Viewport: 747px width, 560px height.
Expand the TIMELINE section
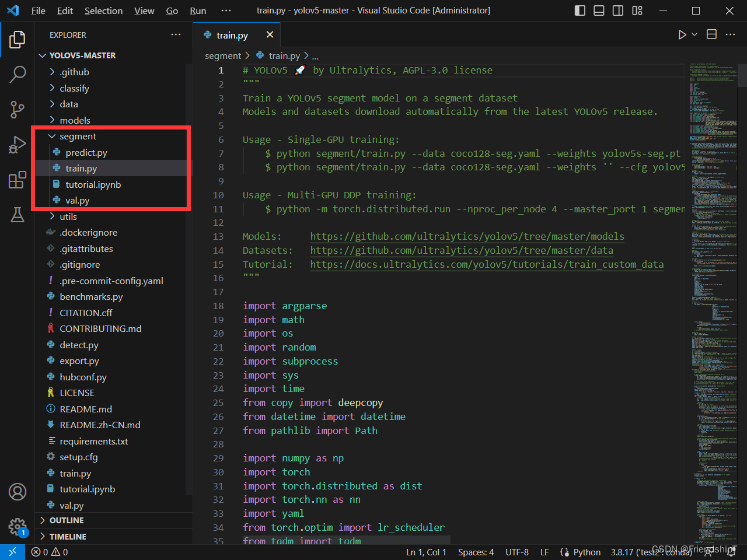(113, 537)
